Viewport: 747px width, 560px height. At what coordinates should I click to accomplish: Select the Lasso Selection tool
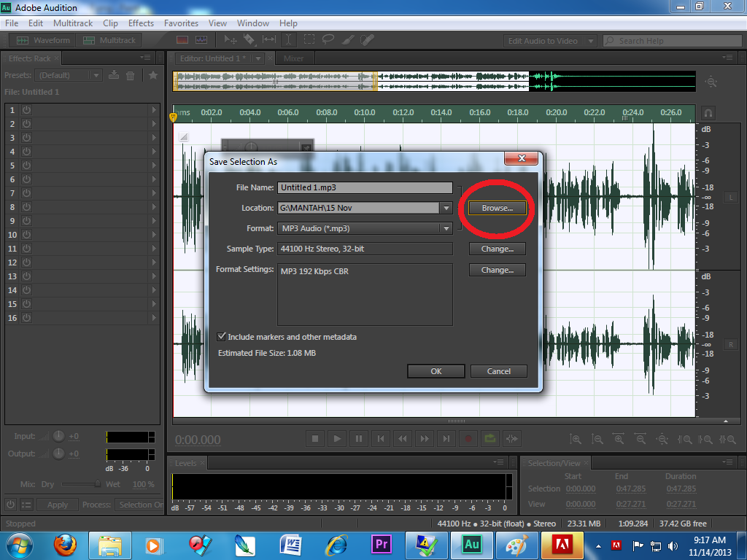[x=327, y=39]
